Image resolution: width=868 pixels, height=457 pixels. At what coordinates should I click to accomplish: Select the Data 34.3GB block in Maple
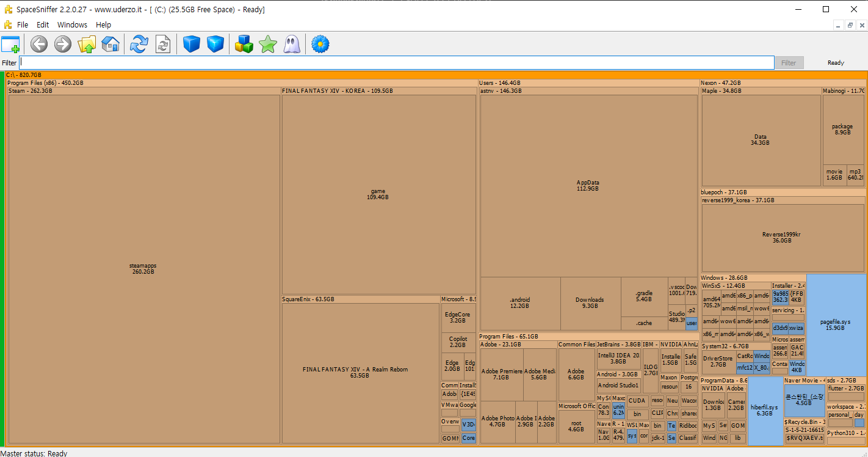point(761,140)
